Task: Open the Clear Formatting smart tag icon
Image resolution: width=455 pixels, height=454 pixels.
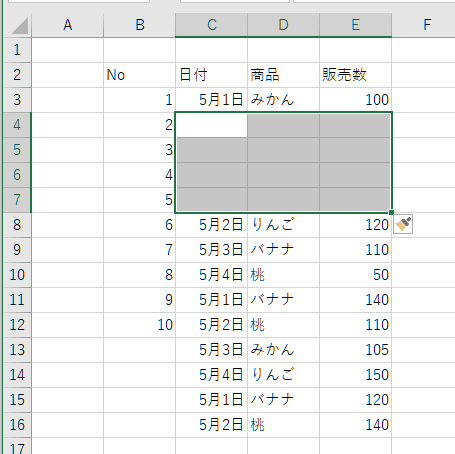Action: tap(403, 224)
